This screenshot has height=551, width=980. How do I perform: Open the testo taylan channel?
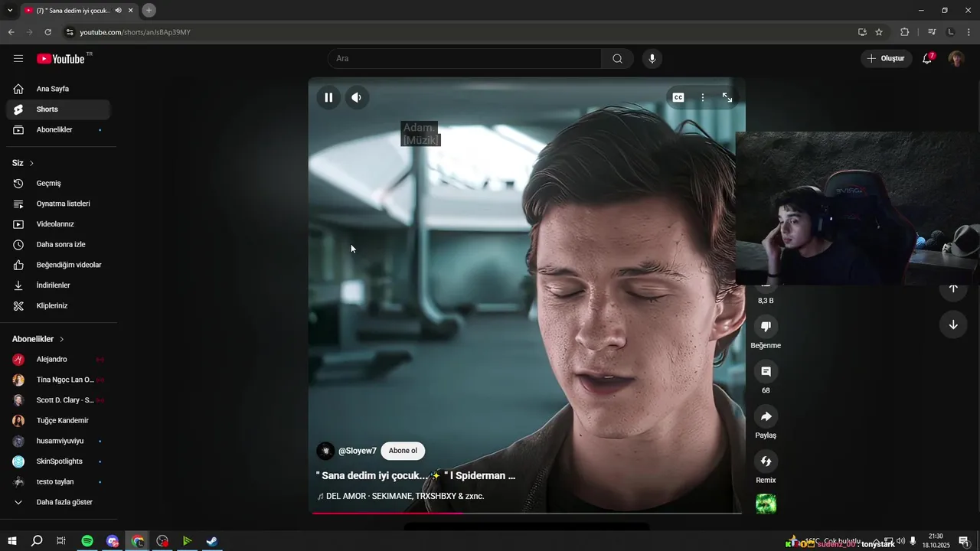point(58,482)
